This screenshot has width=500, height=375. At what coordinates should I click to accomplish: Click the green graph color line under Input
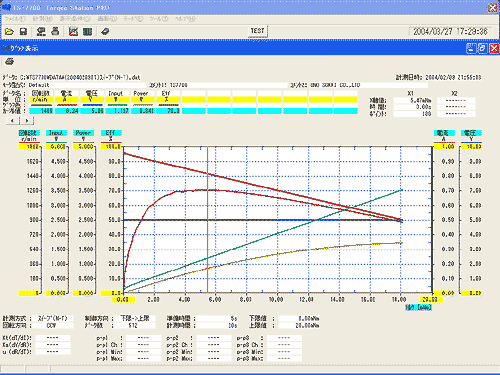tap(117, 105)
